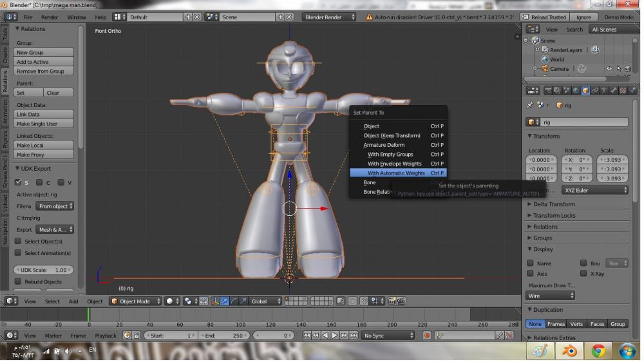Toggle Camera visibility eye in outliner
Viewport: 644px width, 362px height.
pyautogui.click(x=609, y=69)
